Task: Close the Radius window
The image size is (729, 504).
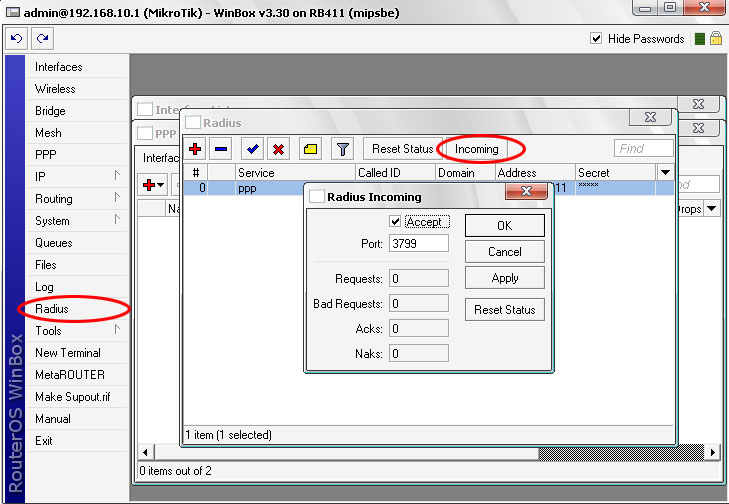Action: pyautogui.click(x=650, y=117)
